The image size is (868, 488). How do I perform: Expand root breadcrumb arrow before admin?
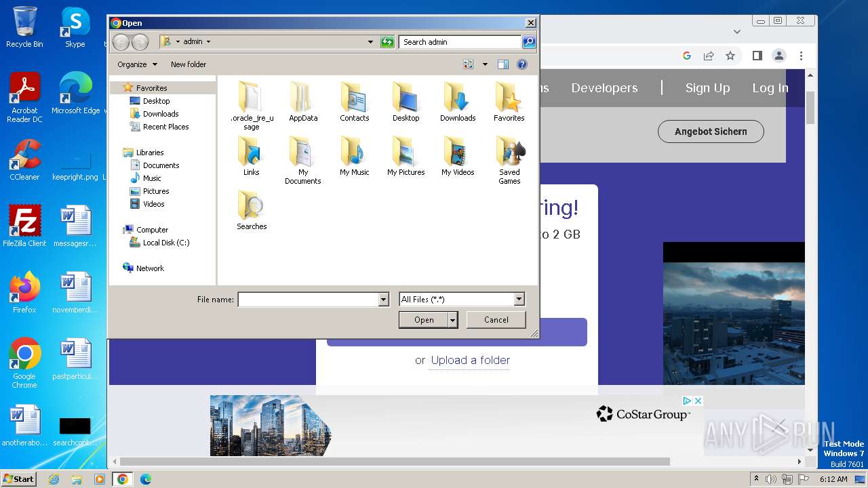(178, 42)
